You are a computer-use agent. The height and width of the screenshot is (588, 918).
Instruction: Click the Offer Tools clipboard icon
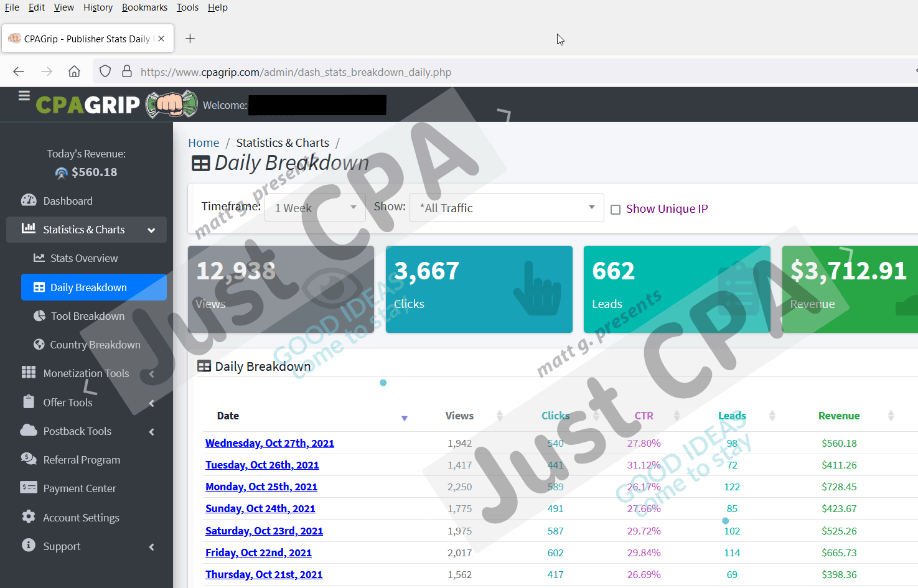point(29,401)
